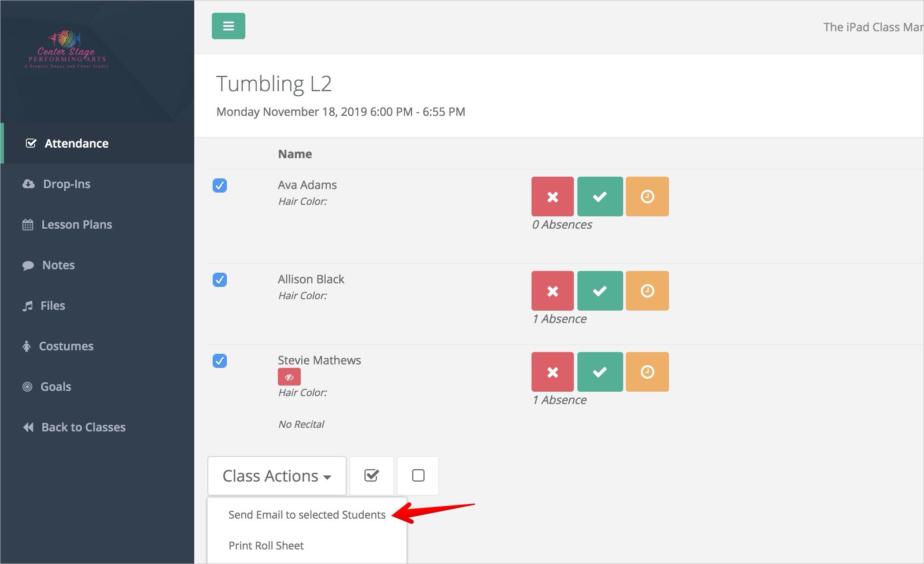This screenshot has height=564, width=924.
Task: Choose Send Email to selected Students
Action: [307, 515]
